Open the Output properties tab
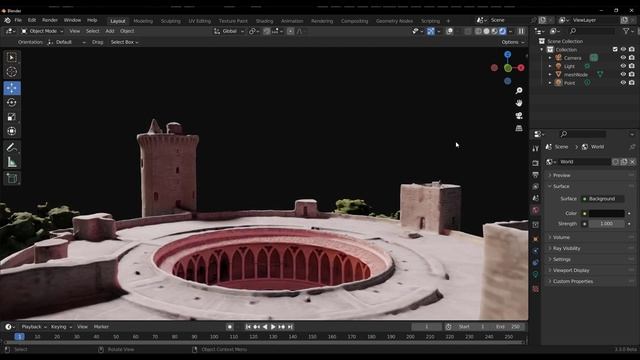The image size is (640, 360). (536, 175)
